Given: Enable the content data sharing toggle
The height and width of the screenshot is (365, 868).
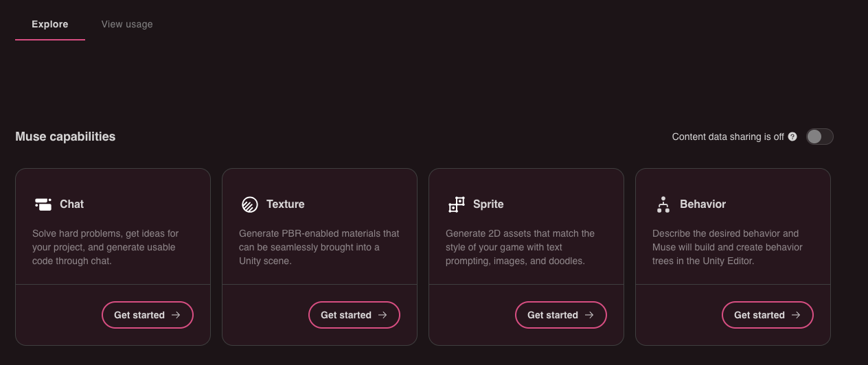Looking at the screenshot, I should coord(819,137).
